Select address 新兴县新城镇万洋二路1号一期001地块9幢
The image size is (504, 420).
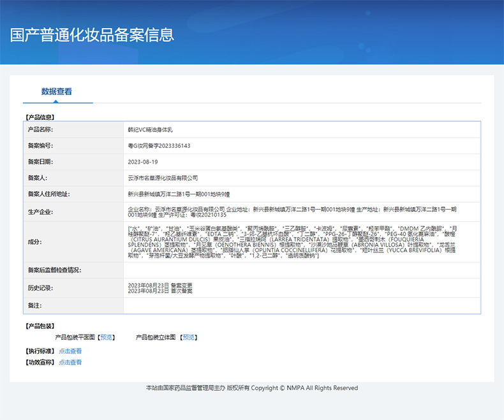179,194
